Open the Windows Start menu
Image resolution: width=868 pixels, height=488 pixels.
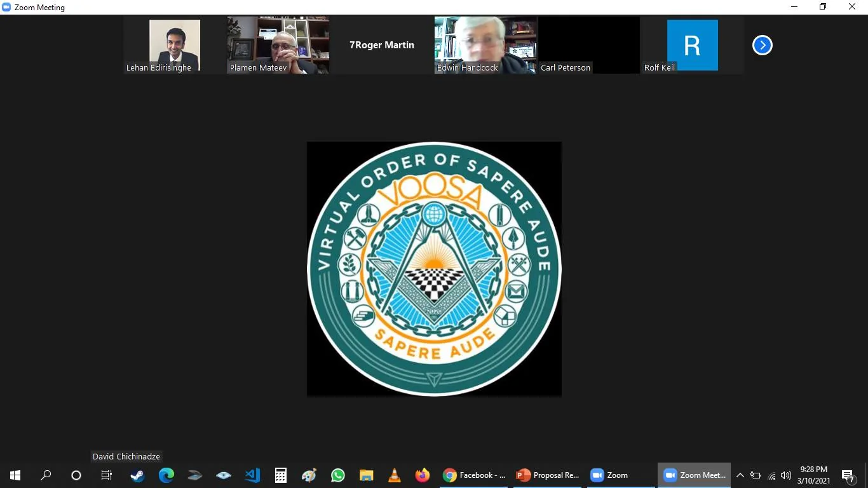[x=15, y=475]
